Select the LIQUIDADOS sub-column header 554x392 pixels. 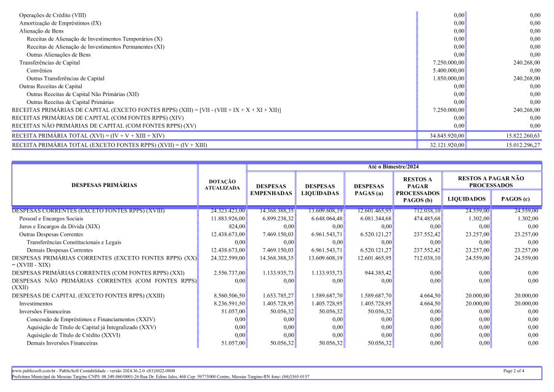(467, 199)
